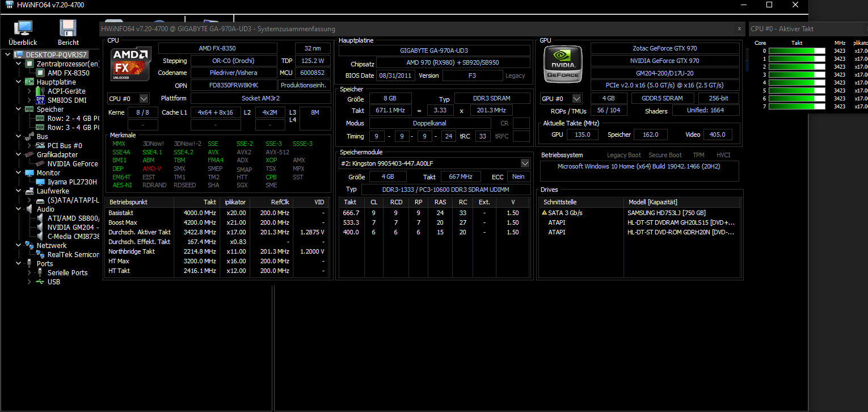This screenshot has width=868, height=412.
Task: Click the Monitor icon in tree
Action: pos(31,173)
